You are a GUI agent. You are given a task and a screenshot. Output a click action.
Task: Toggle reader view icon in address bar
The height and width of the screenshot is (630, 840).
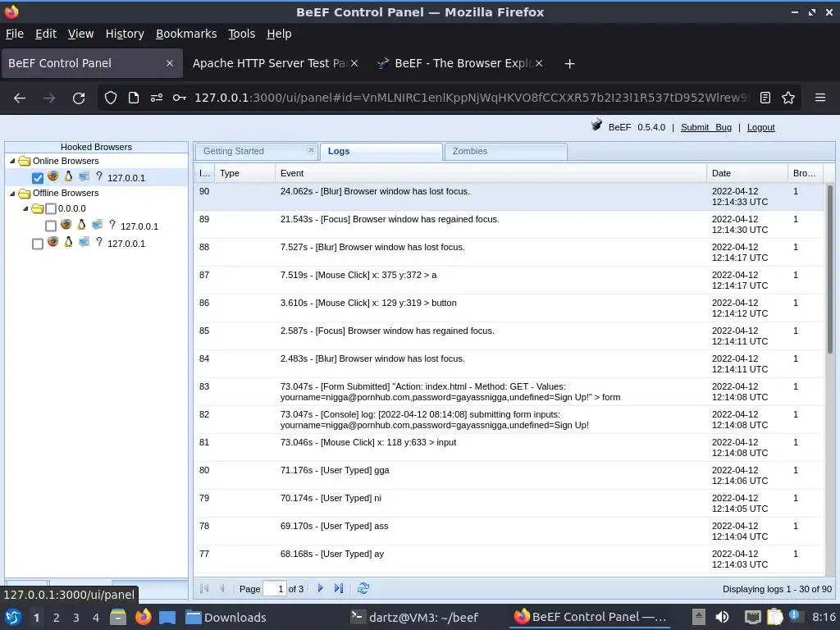click(x=765, y=98)
